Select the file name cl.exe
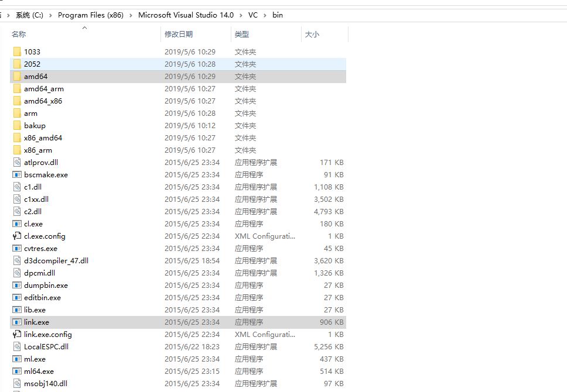The height and width of the screenshot is (392, 567). point(33,223)
